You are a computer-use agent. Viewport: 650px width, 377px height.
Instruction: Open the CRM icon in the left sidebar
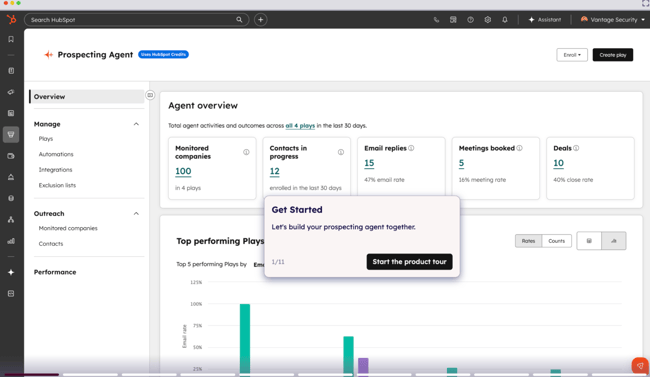pyautogui.click(x=11, y=71)
